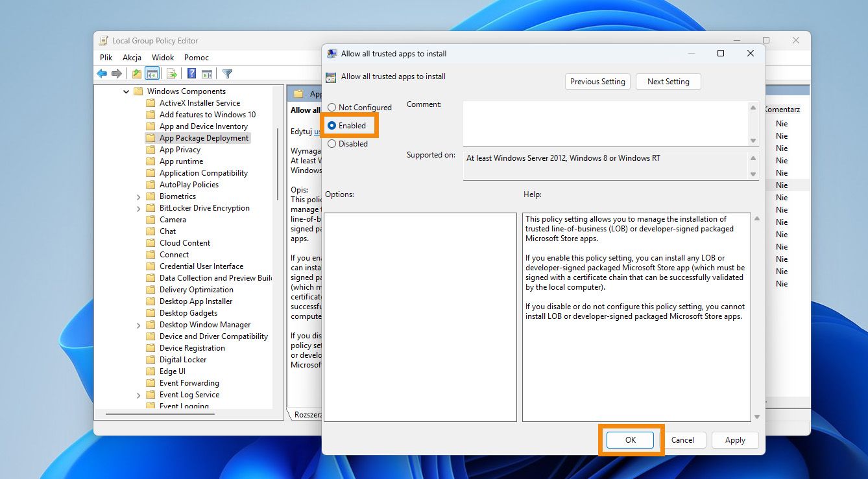Viewport: 868px width, 479px height.
Task: Click the Help pane scroll-up arrow
Action: click(757, 218)
